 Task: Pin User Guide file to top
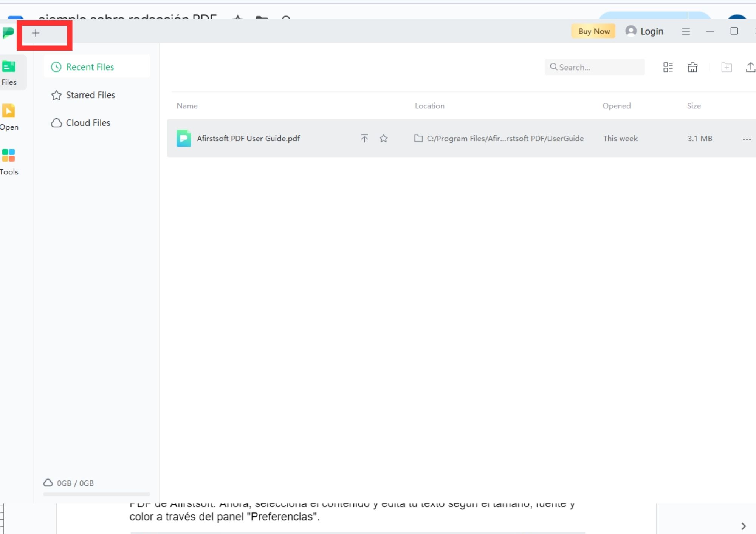tap(364, 138)
